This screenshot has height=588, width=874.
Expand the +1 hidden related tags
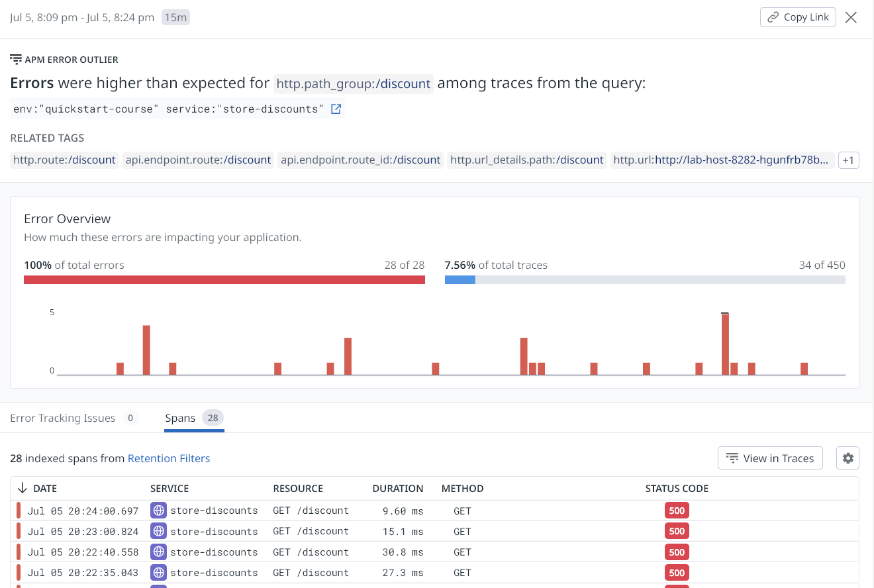(x=848, y=160)
